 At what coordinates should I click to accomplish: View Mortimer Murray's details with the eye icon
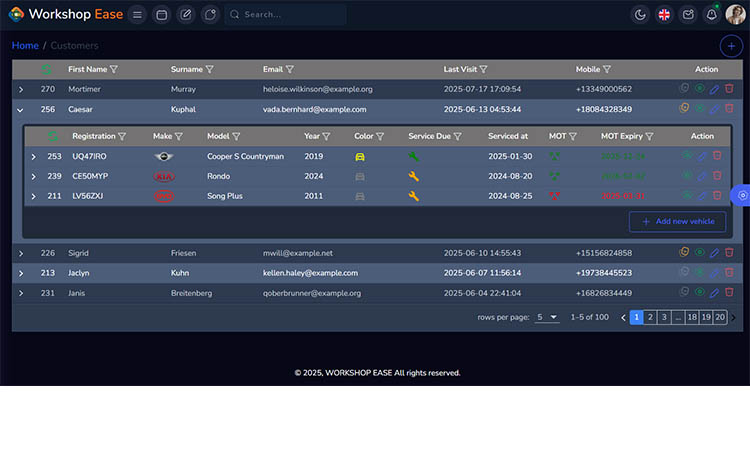click(699, 89)
